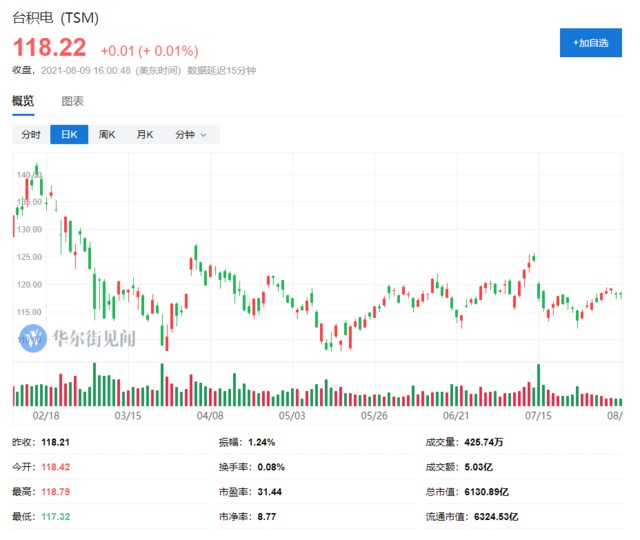Expand the 分钟 interval dropdown
Image resolution: width=640 pixels, height=540 pixels.
190,135
